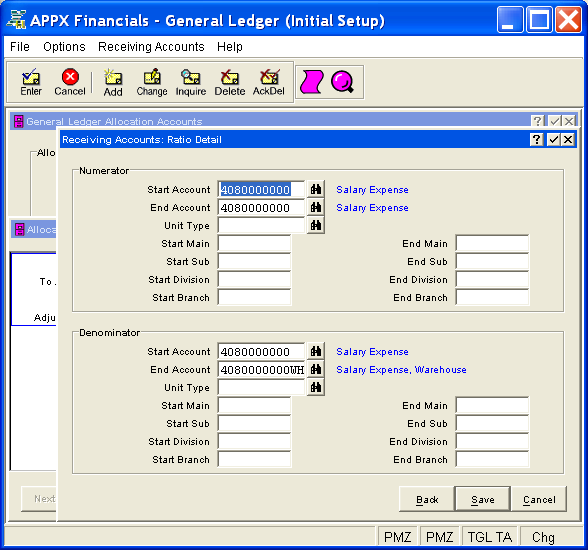The image size is (588, 550).
Task: Open lookup for Numerator End Account
Action: point(316,207)
